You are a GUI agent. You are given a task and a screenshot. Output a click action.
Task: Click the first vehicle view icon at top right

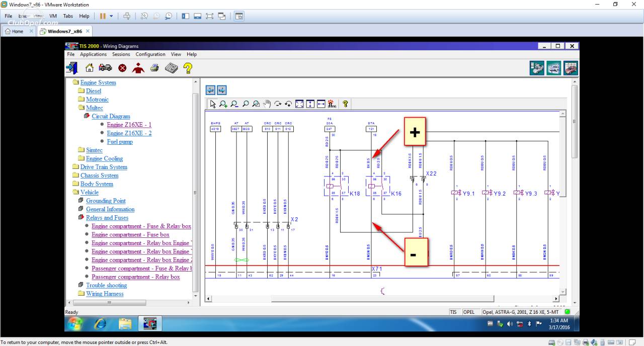pyautogui.click(x=537, y=68)
